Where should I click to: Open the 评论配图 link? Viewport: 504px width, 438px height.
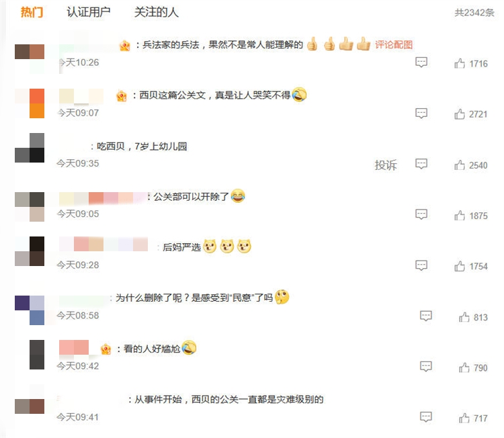pyautogui.click(x=394, y=44)
